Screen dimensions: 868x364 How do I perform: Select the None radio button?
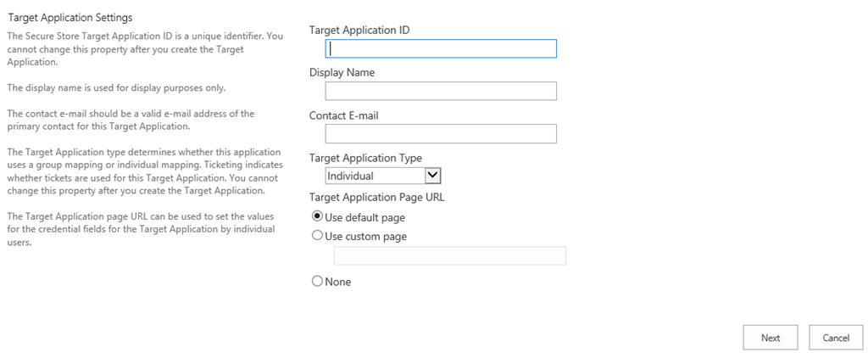[x=318, y=282]
